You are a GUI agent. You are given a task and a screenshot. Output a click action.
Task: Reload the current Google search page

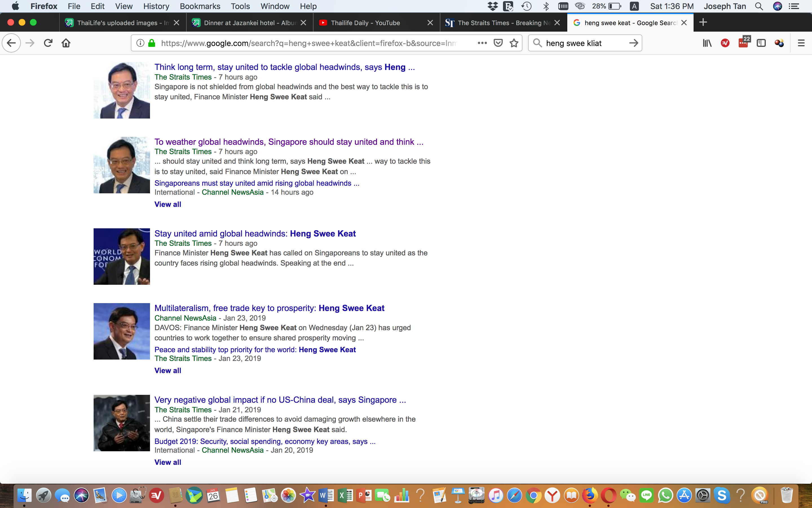pos(48,43)
